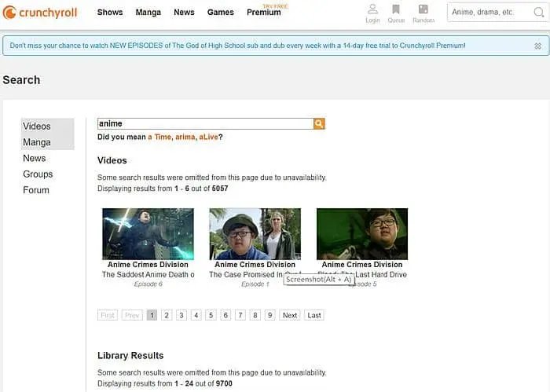Go to results page 3

pos(181,315)
